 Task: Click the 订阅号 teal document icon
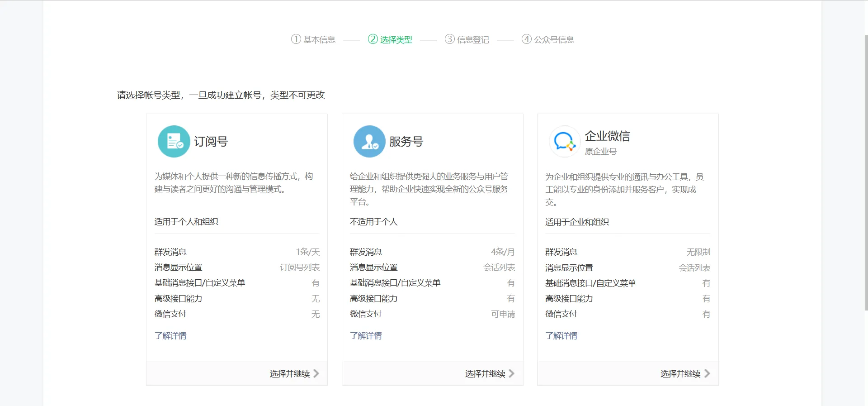[x=174, y=142]
